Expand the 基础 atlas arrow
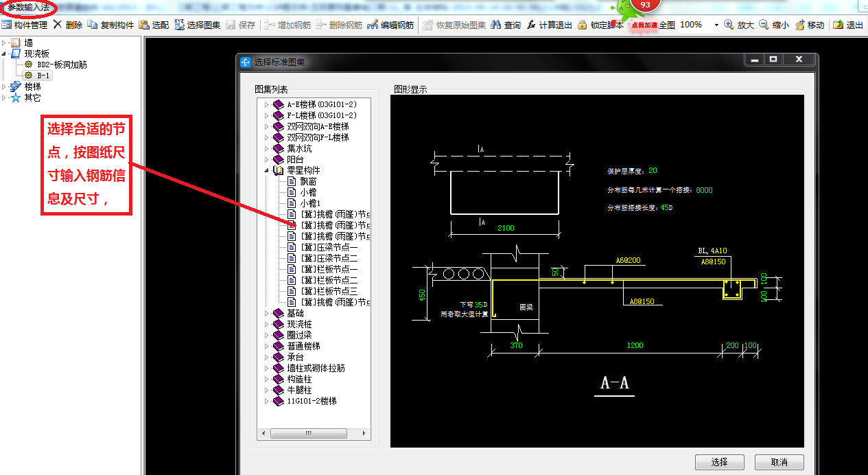This screenshot has height=475, width=868. (267, 313)
